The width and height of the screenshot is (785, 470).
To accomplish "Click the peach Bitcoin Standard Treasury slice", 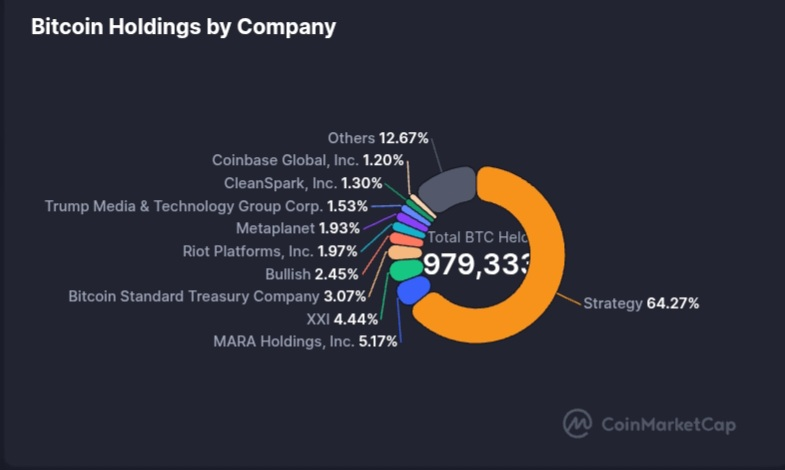I will [402, 252].
